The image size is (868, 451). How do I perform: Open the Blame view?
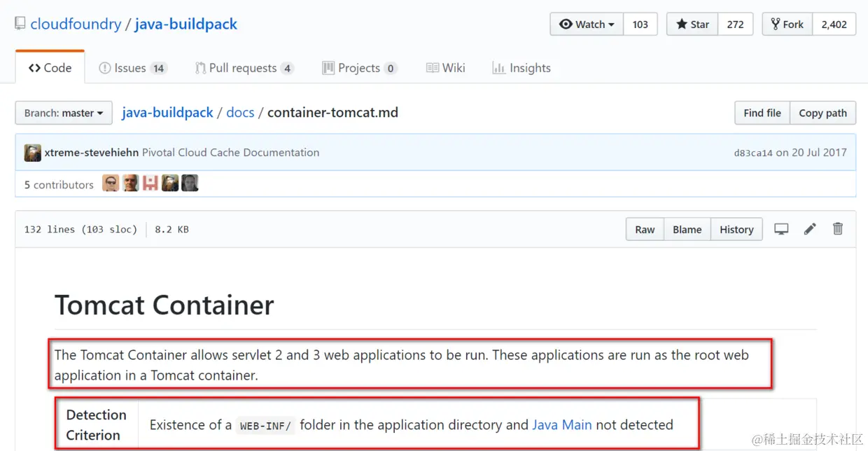click(x=687, y=229)
